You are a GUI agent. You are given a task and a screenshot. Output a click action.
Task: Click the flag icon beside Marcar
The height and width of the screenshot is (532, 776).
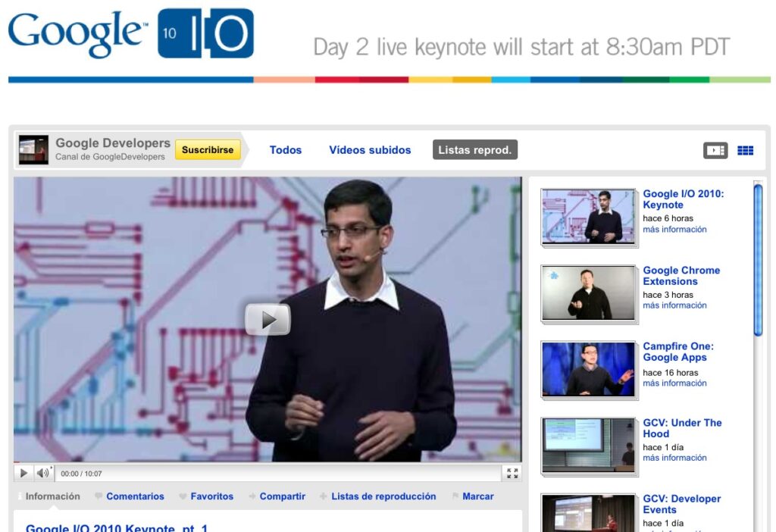tap(455, 496)
